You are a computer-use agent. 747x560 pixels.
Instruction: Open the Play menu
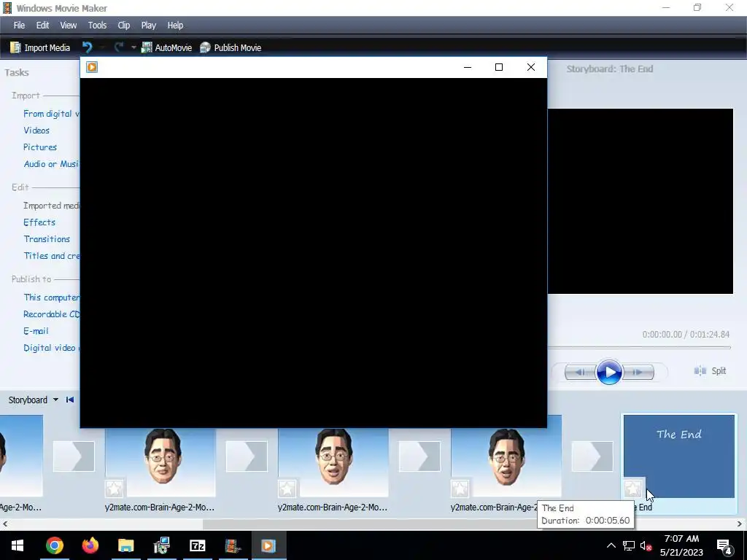point(149,26)
